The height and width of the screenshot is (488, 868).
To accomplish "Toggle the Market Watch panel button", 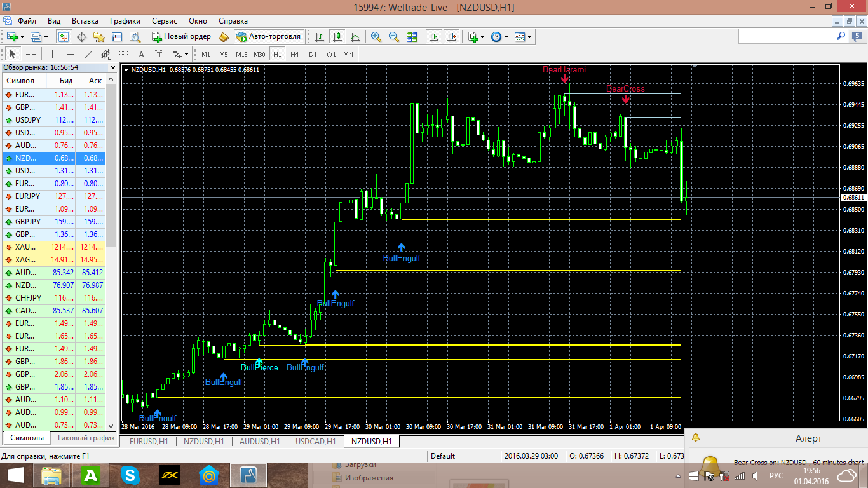I will pos(64,37).
